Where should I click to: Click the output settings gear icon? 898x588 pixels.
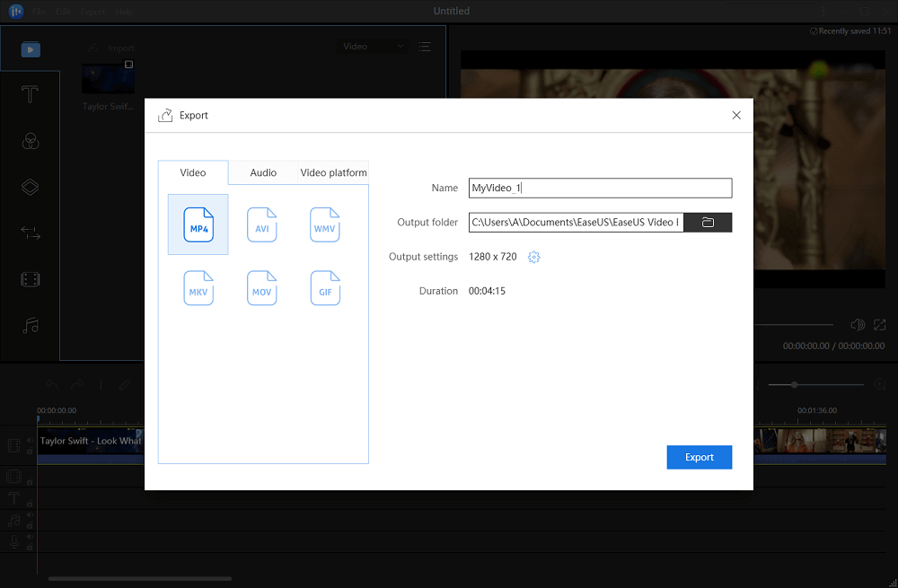pos(533,257)
